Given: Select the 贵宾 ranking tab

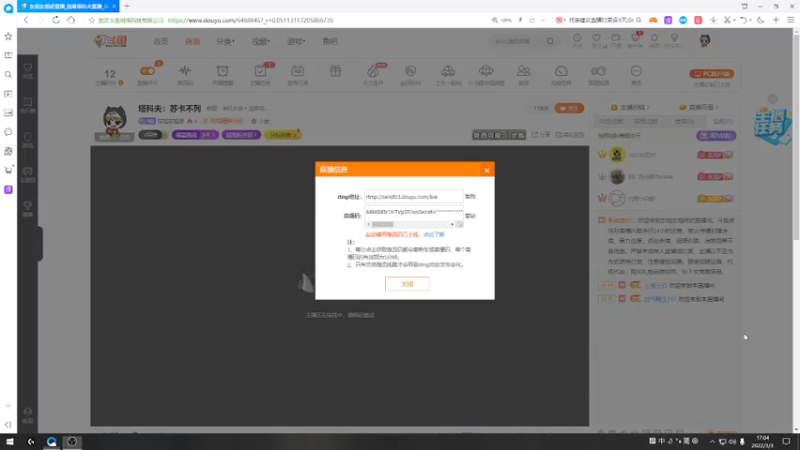Looking at the screenshot, I should tap(684, 121).
